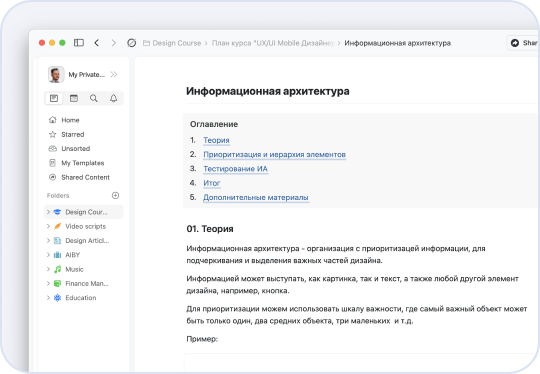Open the Unsorted section

click(x=76, y=148)
